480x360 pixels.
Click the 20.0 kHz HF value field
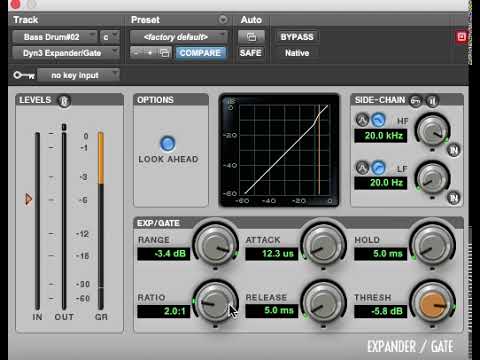(381, 136)
